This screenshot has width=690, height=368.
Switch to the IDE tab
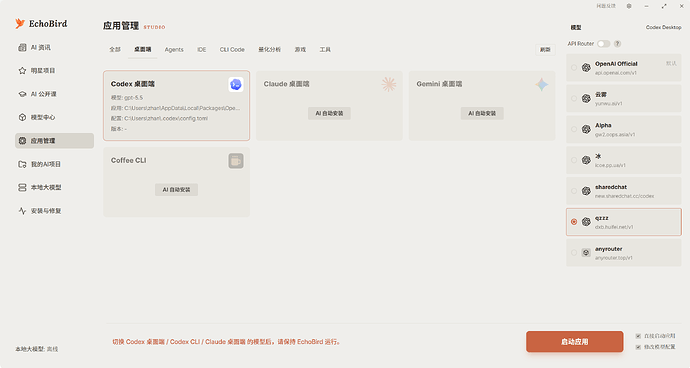pyautogui.click(x=202, y=49)
